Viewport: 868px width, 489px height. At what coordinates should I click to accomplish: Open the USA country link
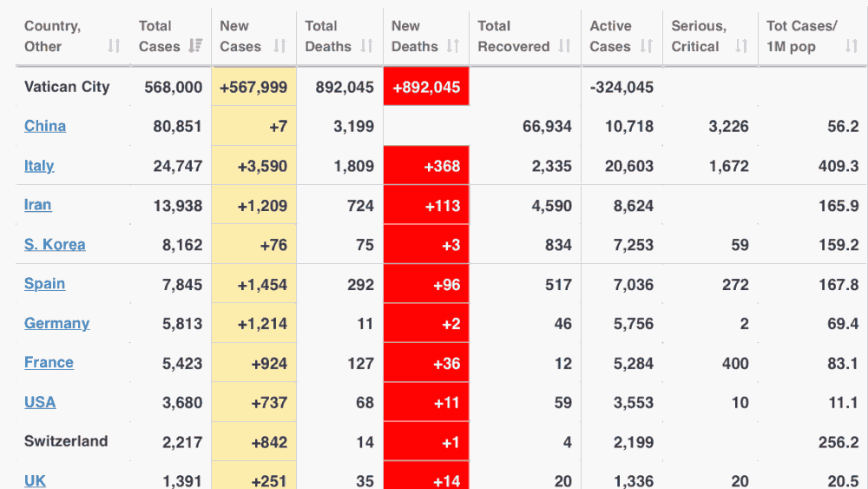click(40, 402)
